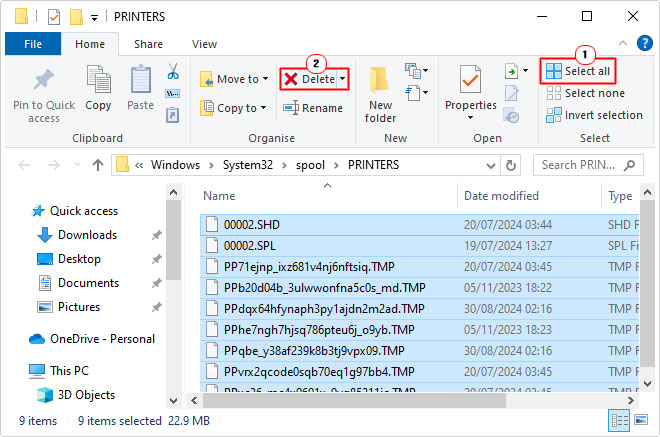
Task: Switch to the Share ribbon tab
Action: pyautogui.click(x=148, y=44)
